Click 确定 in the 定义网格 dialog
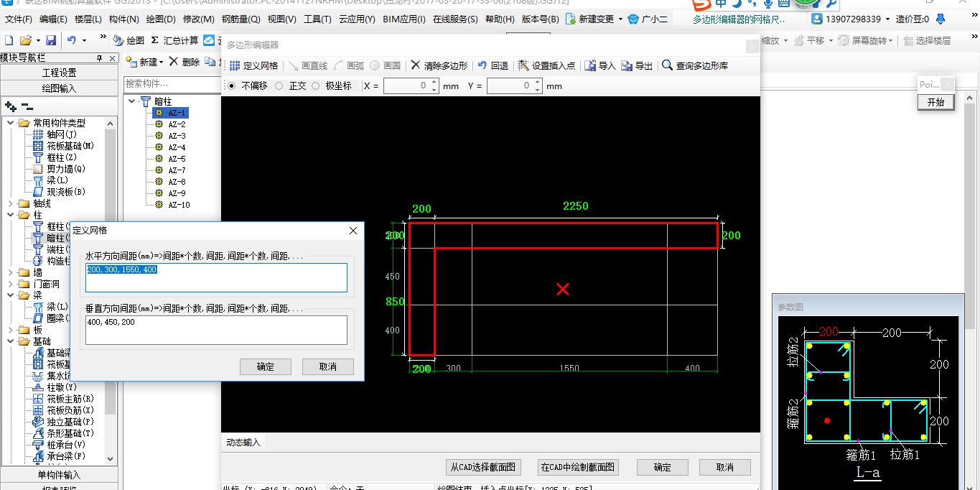Image resolution: width=980 pixels, height=490 pixels. pos(266,366)
